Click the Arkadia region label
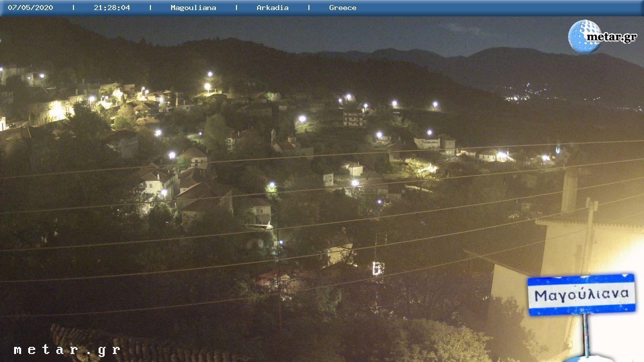The width and height of the screenshot is (644, 362). pos(273,8)
